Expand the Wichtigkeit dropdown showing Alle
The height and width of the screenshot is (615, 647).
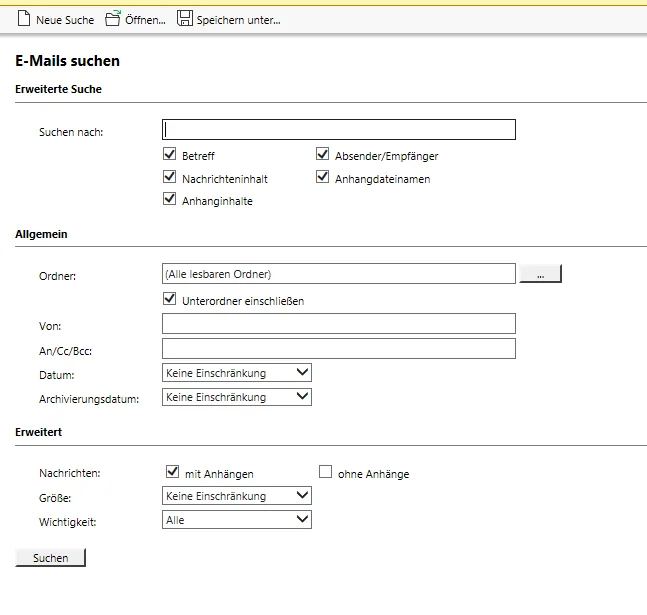tap(237, 520)
